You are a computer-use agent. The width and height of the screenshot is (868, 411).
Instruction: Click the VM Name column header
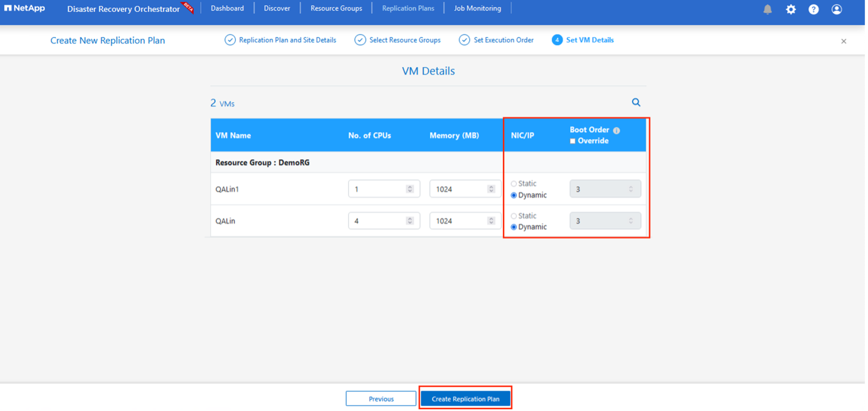click(x=233, y=135)
